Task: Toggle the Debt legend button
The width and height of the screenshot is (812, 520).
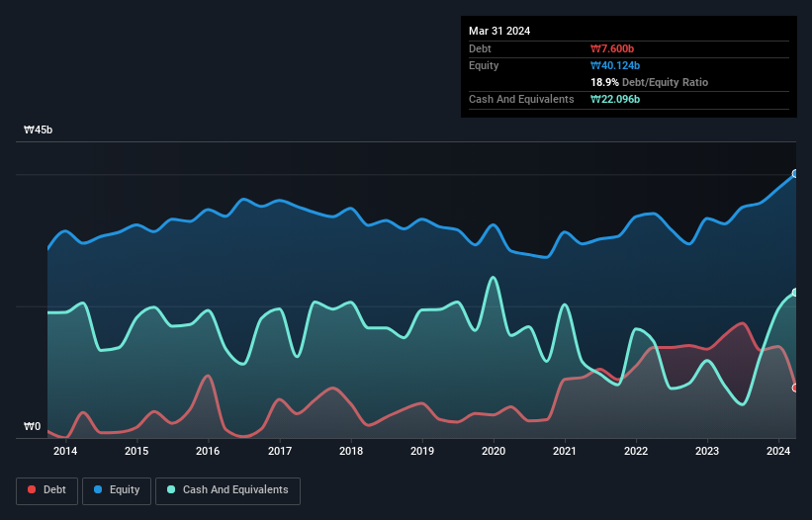Action: pyautogui.click(x=47, y=490)
